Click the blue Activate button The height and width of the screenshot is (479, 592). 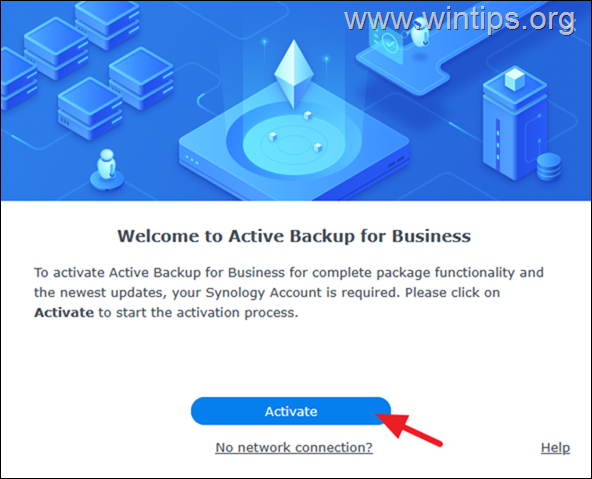291,411
